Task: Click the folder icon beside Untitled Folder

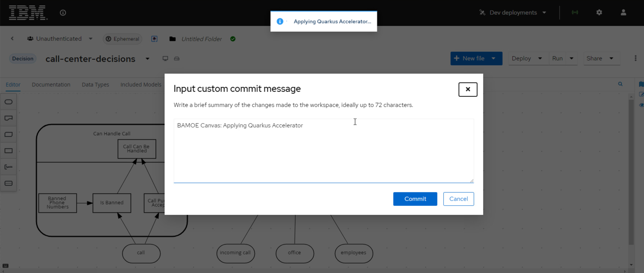Action: [173, 39]
